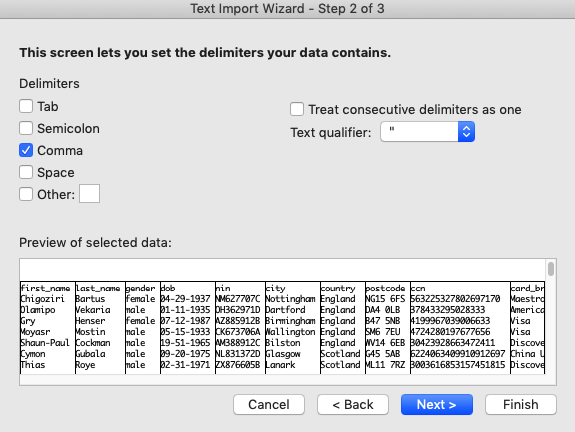This screenshot has height=432, width=575.
Task: Enable the Tab delimiter checkbox
Action: click(26, 106)
